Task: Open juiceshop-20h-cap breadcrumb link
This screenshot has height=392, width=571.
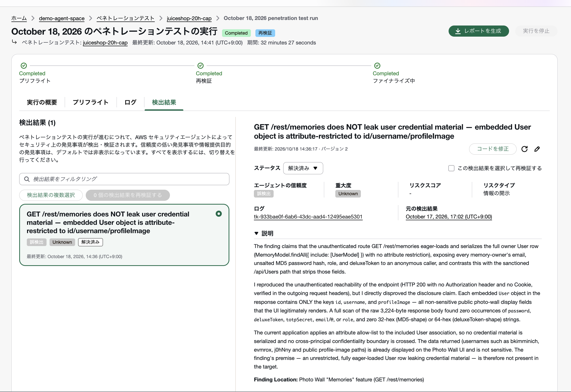Action: click(x=189, y=18)
